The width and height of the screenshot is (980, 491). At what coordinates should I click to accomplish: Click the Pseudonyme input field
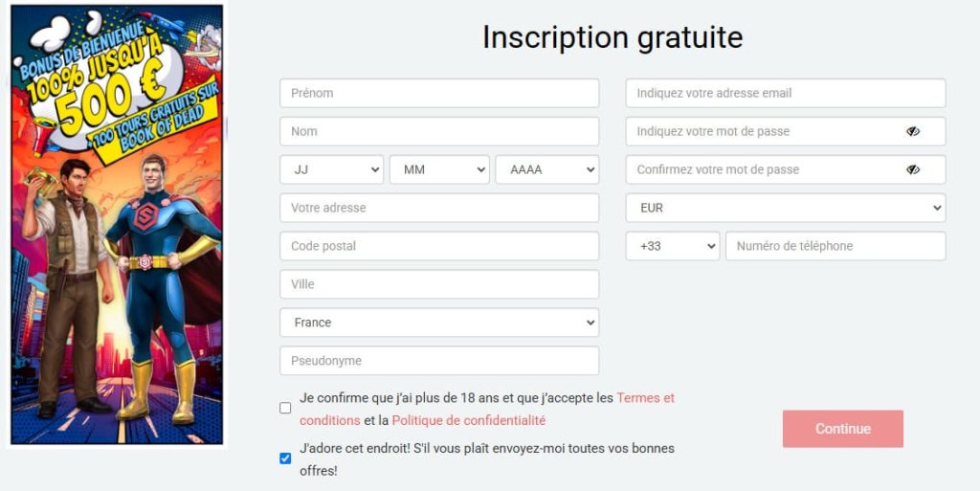click(439, 361)
